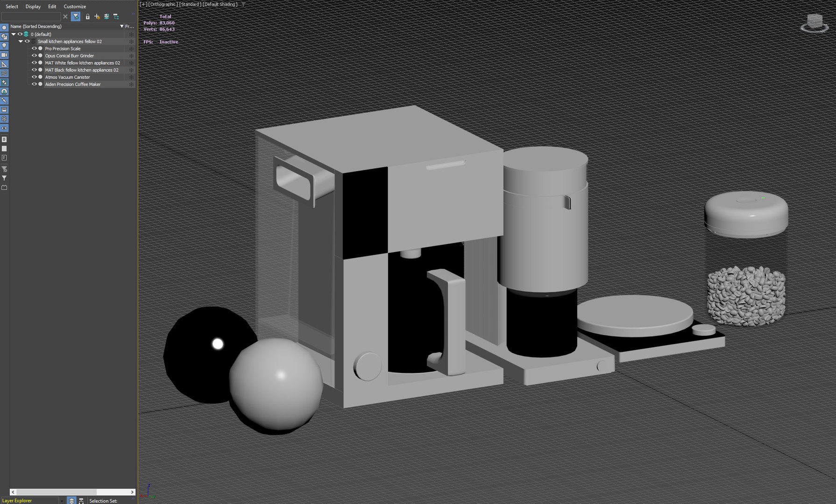Click the search filter input field
The width and height of the screenshot is (836, 504).
tap(31, 16)
